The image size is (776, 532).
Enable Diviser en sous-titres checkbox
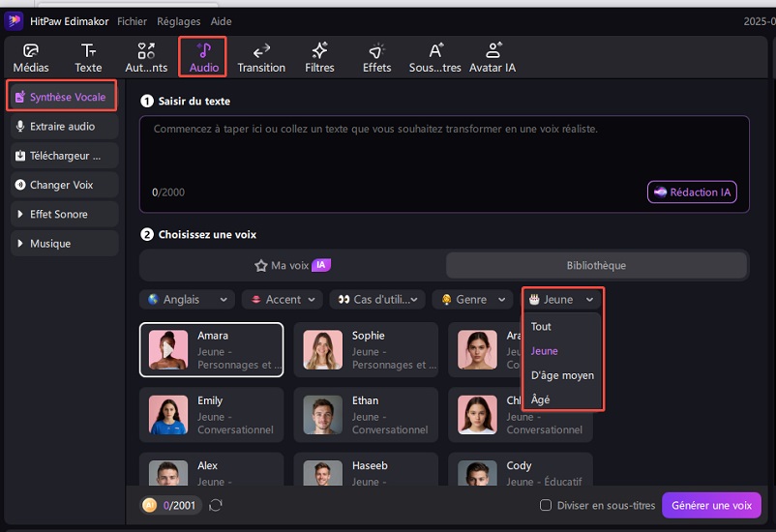tap(546, 505)
